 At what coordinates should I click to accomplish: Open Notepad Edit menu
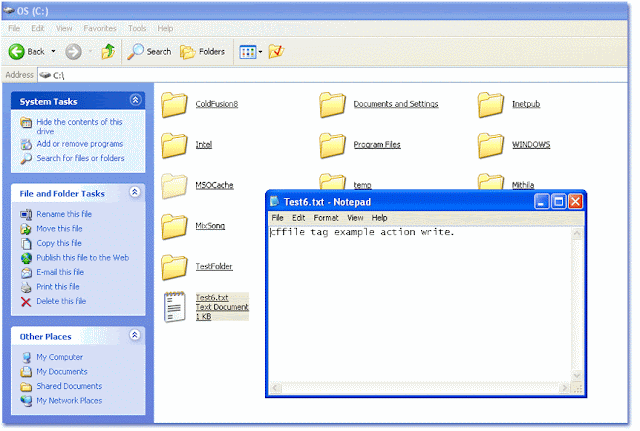point(299,218)
